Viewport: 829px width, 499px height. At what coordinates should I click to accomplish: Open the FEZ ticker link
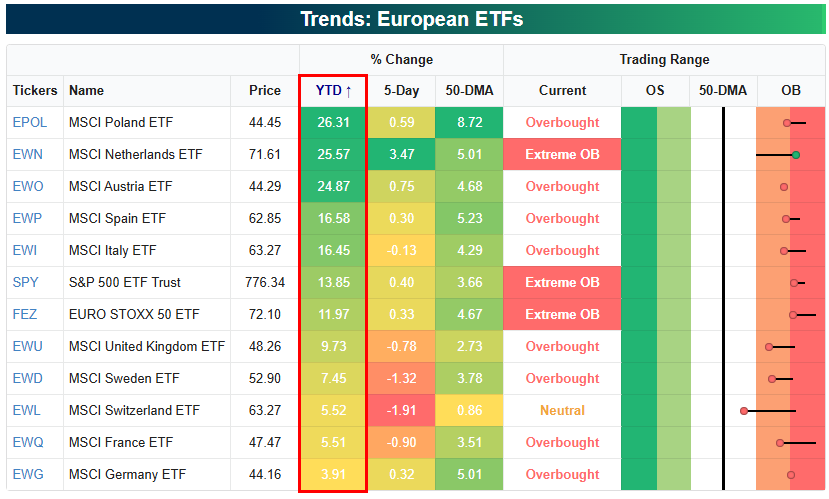25,314
